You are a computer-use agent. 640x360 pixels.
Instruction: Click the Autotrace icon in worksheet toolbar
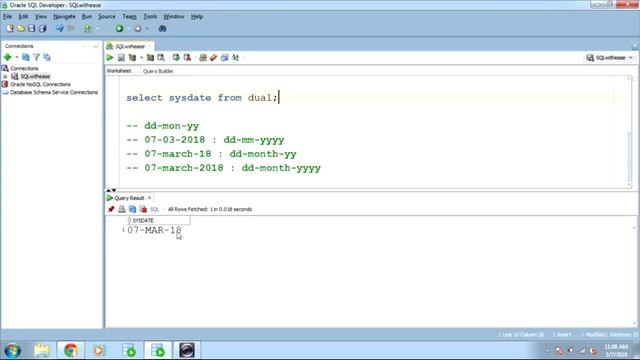(150, 58)
